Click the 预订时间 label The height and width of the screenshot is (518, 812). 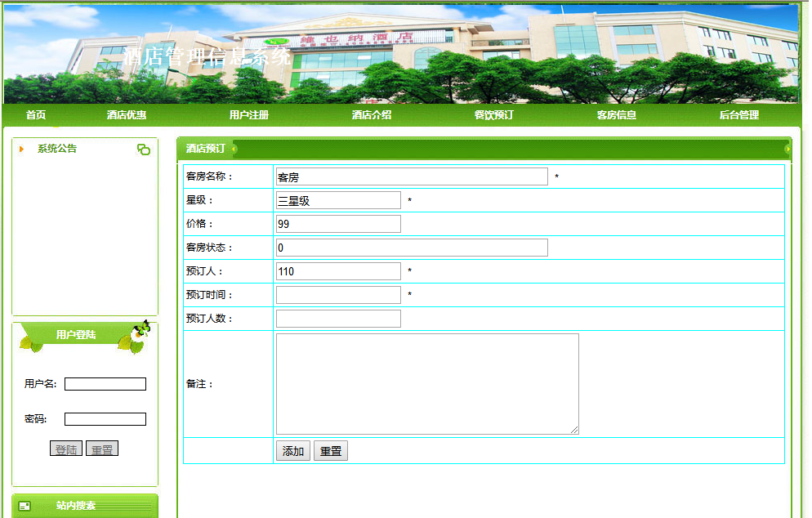point(210,295)
